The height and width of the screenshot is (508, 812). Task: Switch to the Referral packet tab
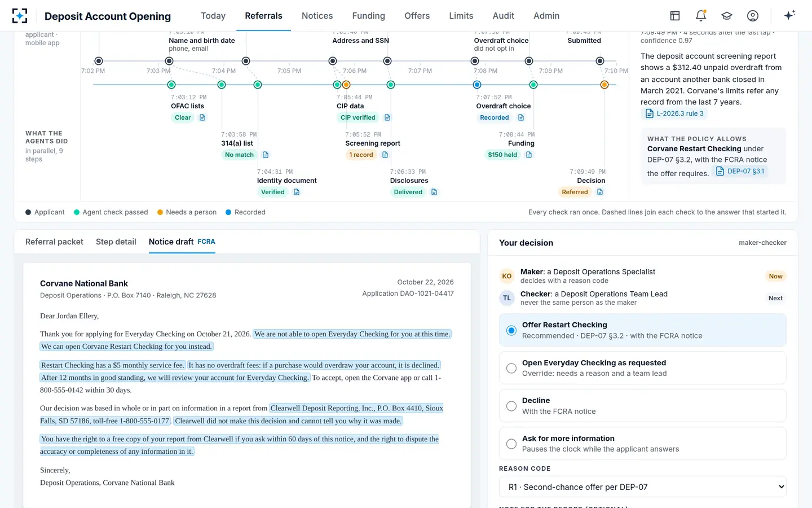pyautogui.click(x=54, y=242)
